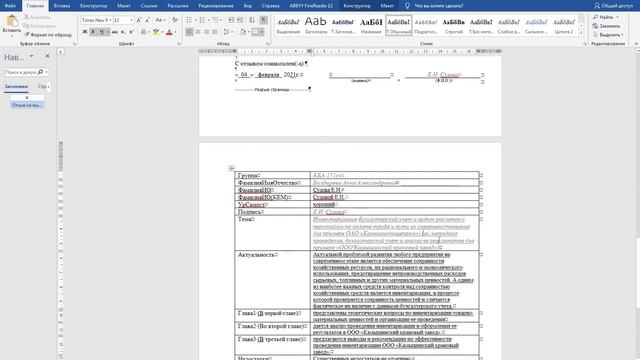640x360 pixels.
Task: Decrease the font size with the small A icon
Action: pos(147,20)
